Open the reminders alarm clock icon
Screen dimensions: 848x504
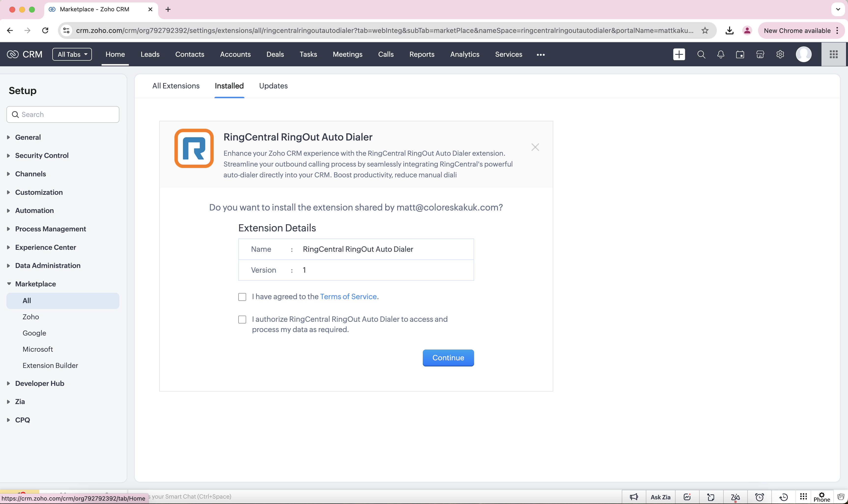[759, 497]
